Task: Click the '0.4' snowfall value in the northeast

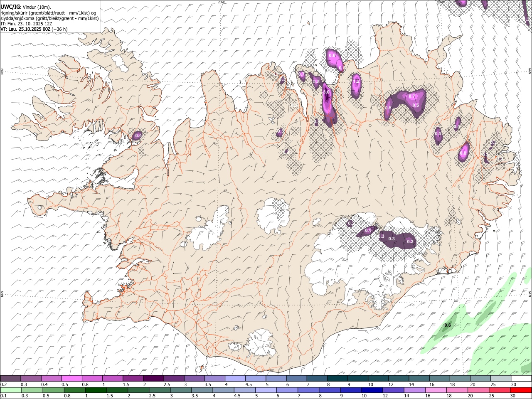Action: pyautogui.click(x=457, y=126)
